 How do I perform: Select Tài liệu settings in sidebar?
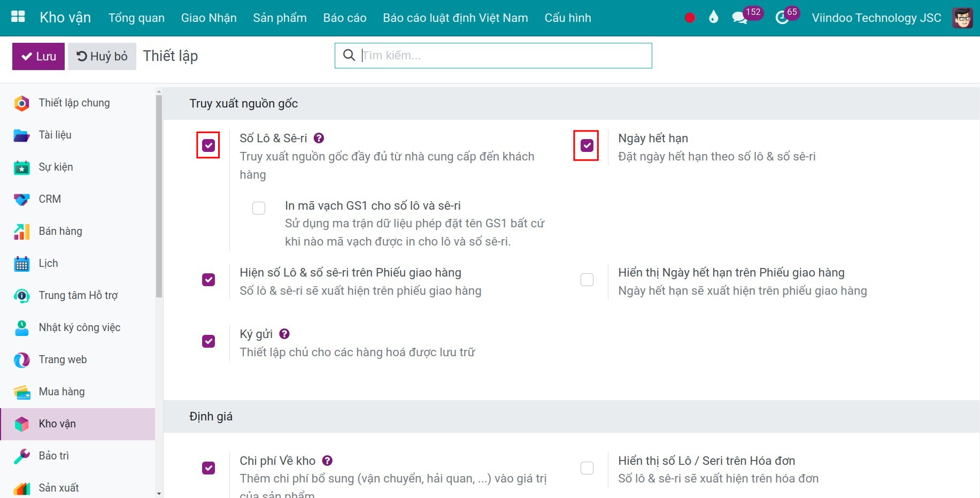coord(78,135)
